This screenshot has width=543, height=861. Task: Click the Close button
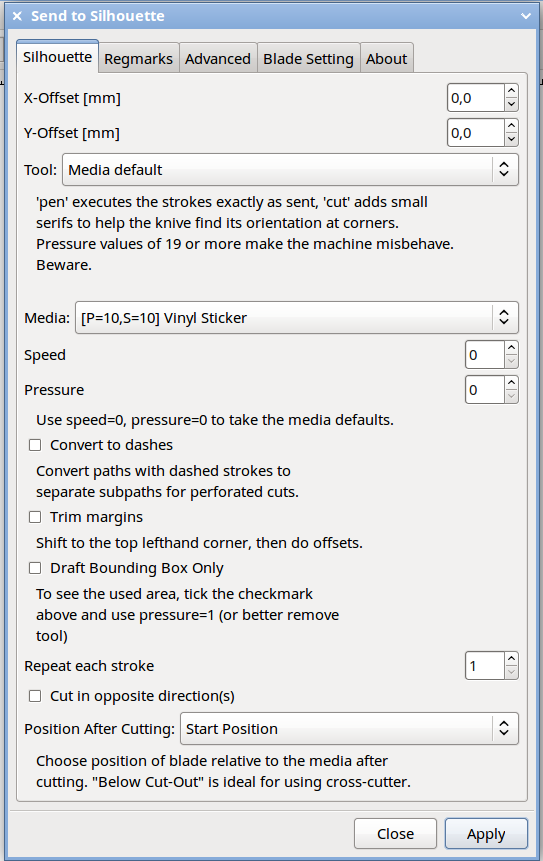click(x=395, y=834)
